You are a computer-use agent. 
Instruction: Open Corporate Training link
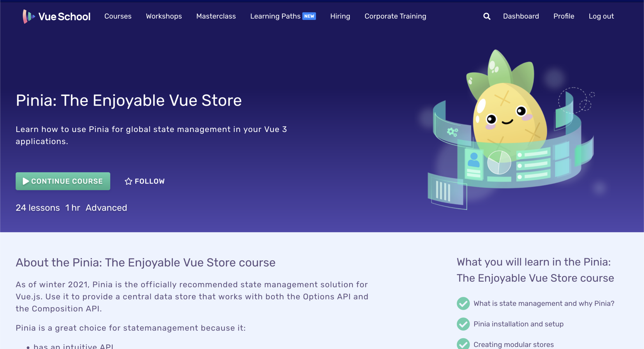[x=395, y=16]
